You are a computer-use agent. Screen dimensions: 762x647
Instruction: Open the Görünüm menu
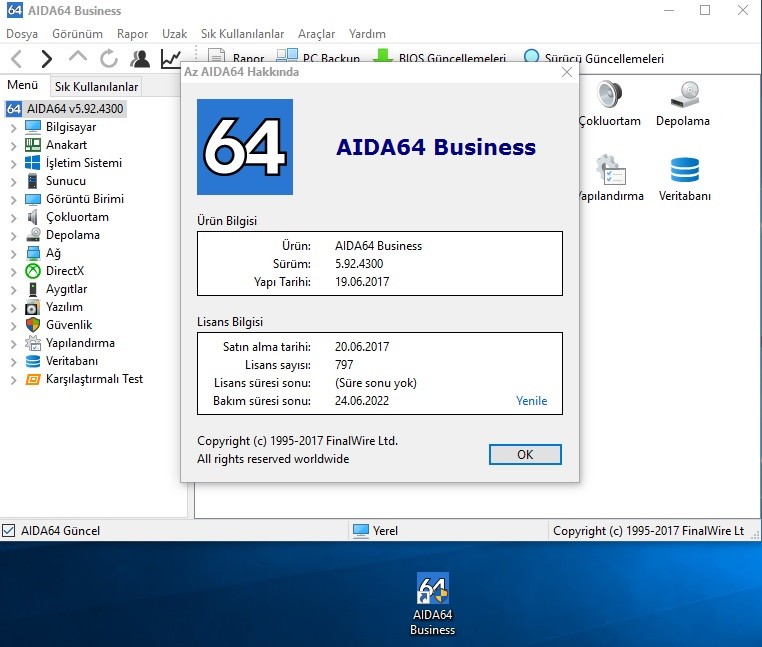[77, 34]
